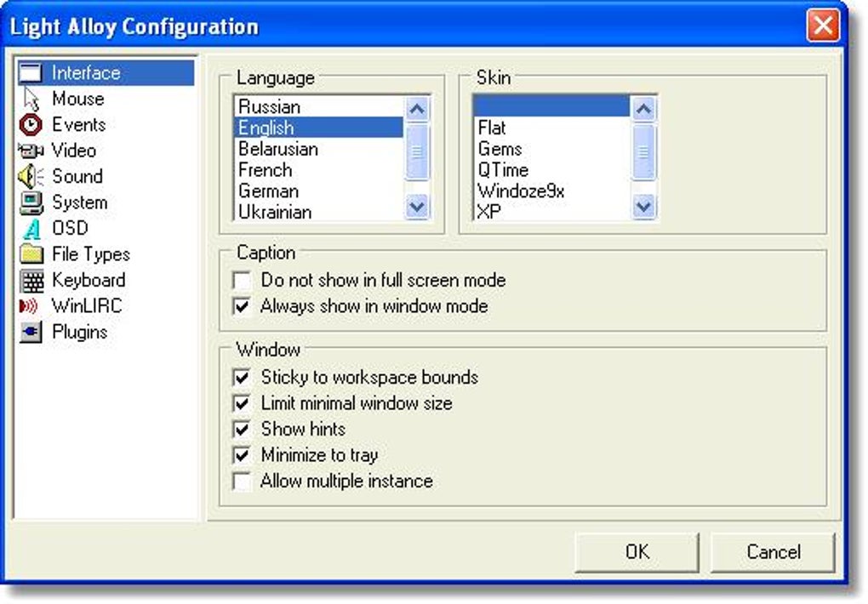Viewport: 868px width, 604px height.
Task: Click the Cancel button
Action: [773, 552]
